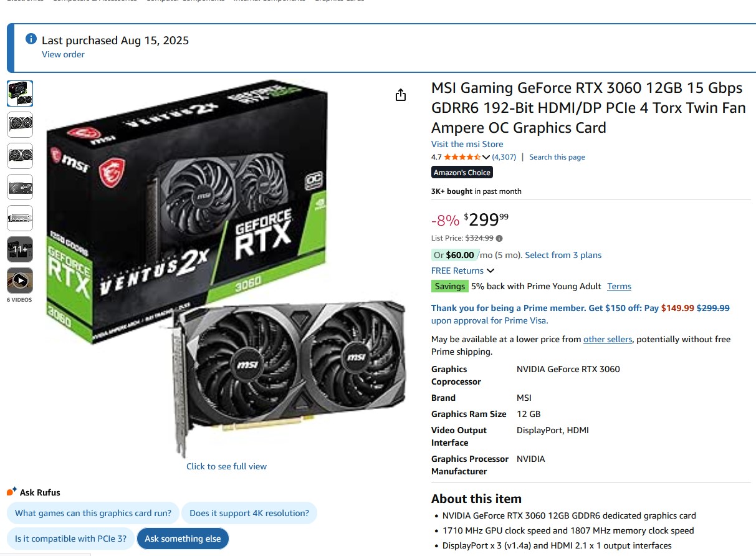Open the 11+ more images thumbnail

coord(20,249)
